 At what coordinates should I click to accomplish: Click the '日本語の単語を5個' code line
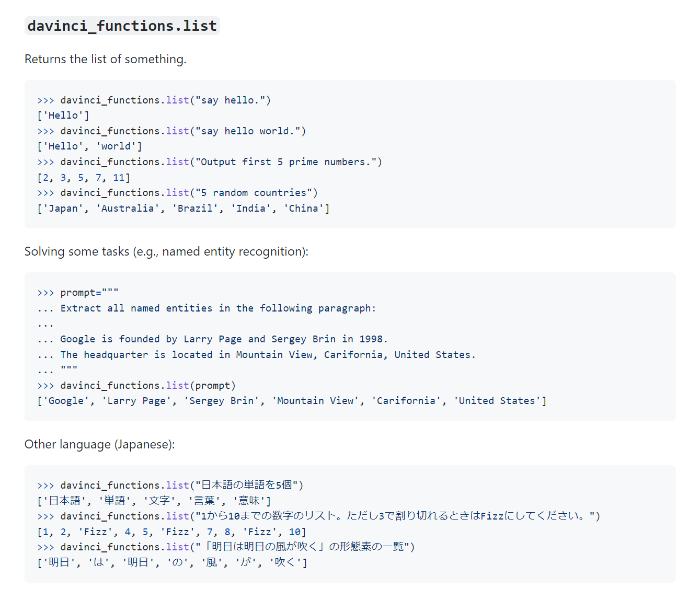tap(170, 485)
